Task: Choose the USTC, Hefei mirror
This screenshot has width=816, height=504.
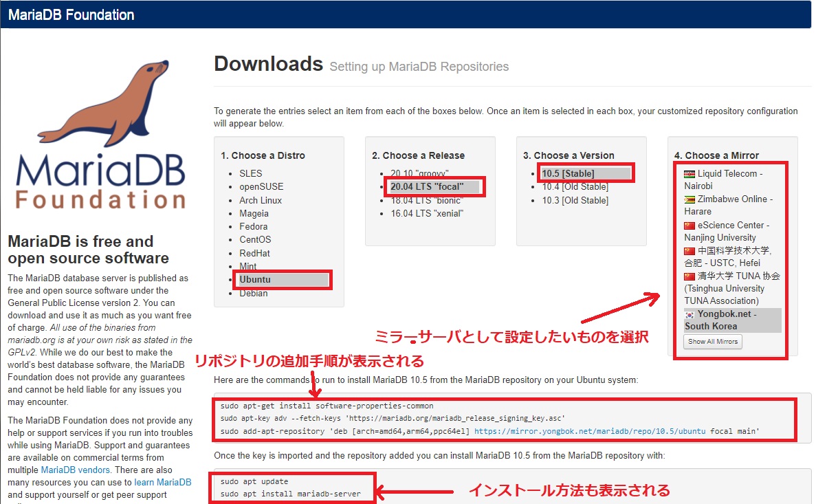Action: point(727,256)
